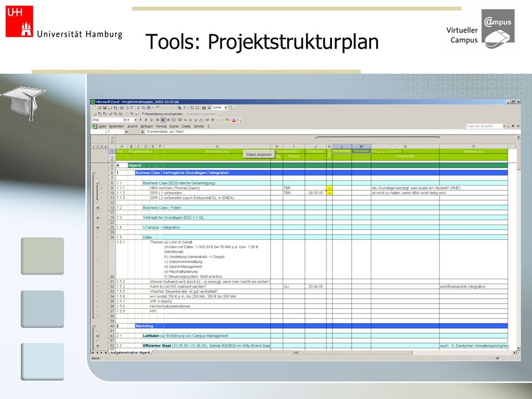Click the AutoSum sigma icon

pos(185,108)
